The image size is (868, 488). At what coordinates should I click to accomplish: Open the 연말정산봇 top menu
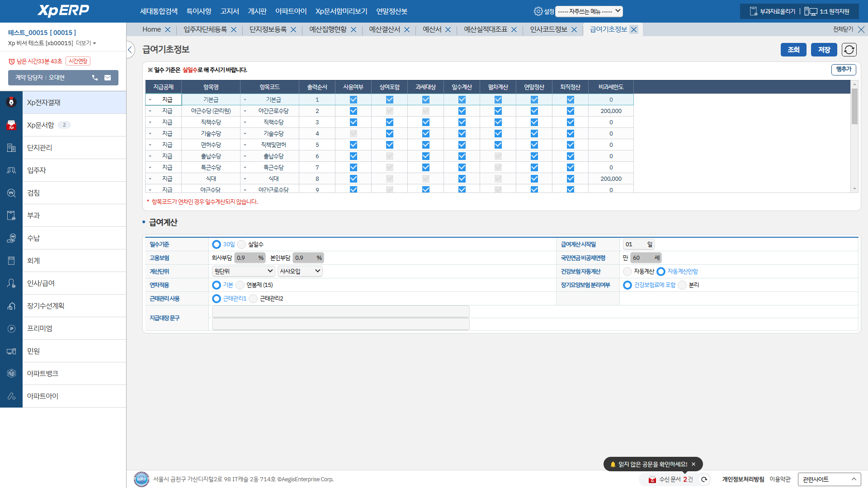click(x=392, y=11)
